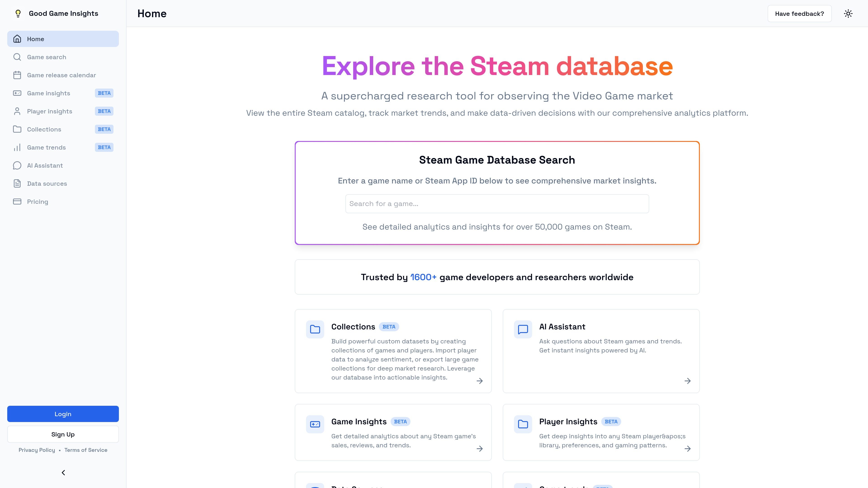Click the BETA badge on Collections card
Image resolution: width=868 pixels, height=488 pixels.
click(389, 327)
